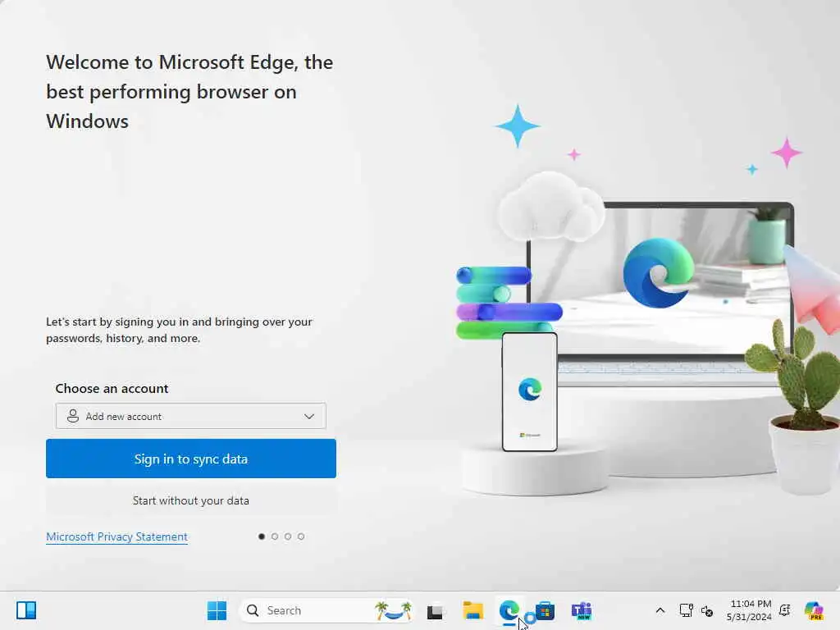Open the Windows Start menu
Viewport: 840px width, 630px height.
coord(217,610)
